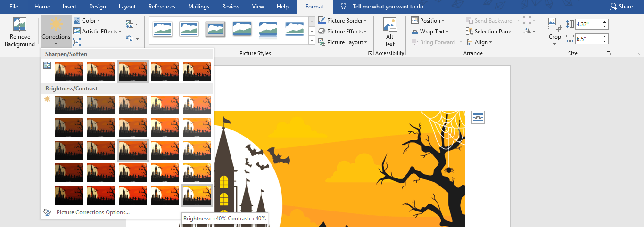Click Picture Corrections Options link

93,212
